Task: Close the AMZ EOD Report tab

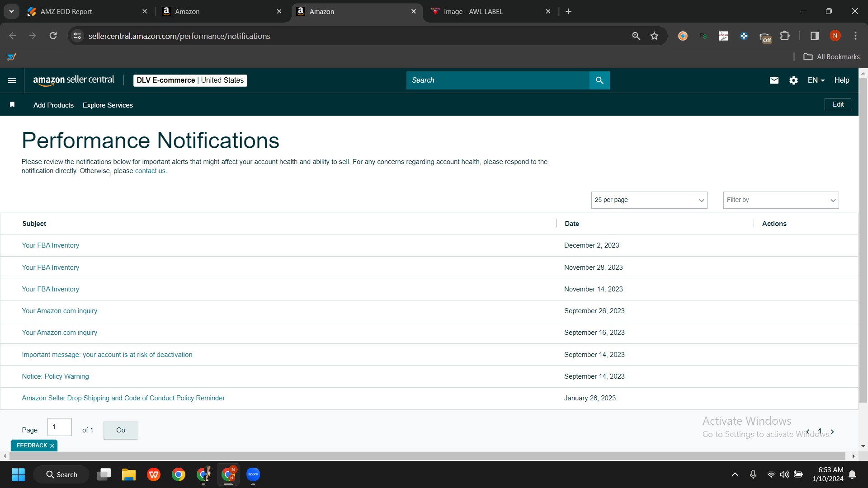Action: pyautogui.click(x=145, y=12)
